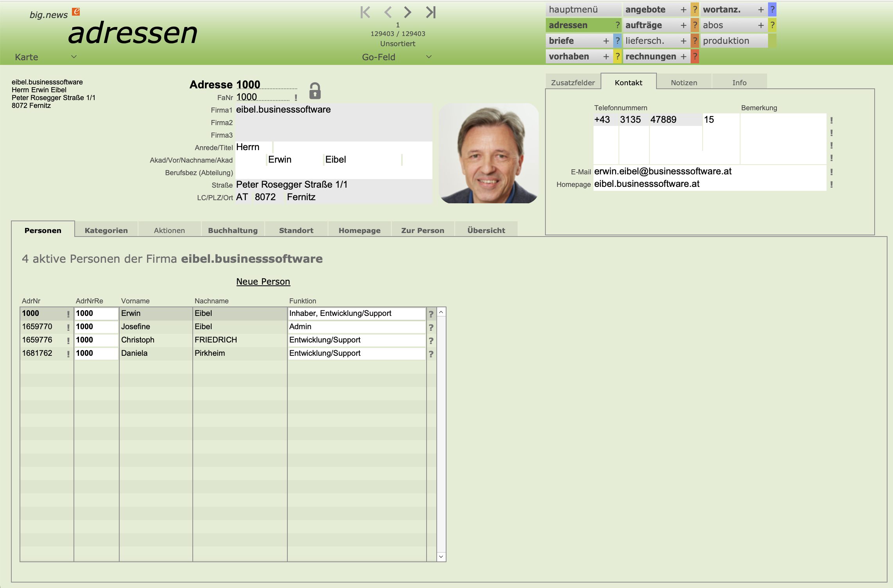
Task: Click exclamation mark beside E-Mail field
Action: [x=831, y=172]
